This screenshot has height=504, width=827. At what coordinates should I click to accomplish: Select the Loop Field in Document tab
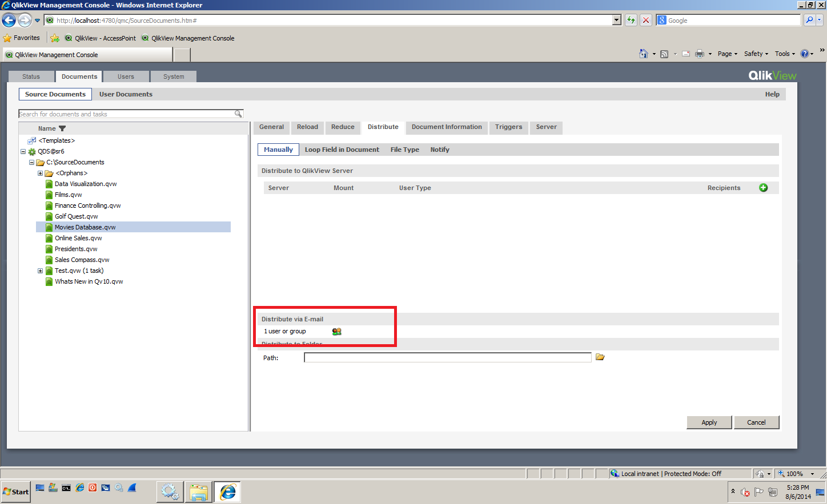pos(342,150)
